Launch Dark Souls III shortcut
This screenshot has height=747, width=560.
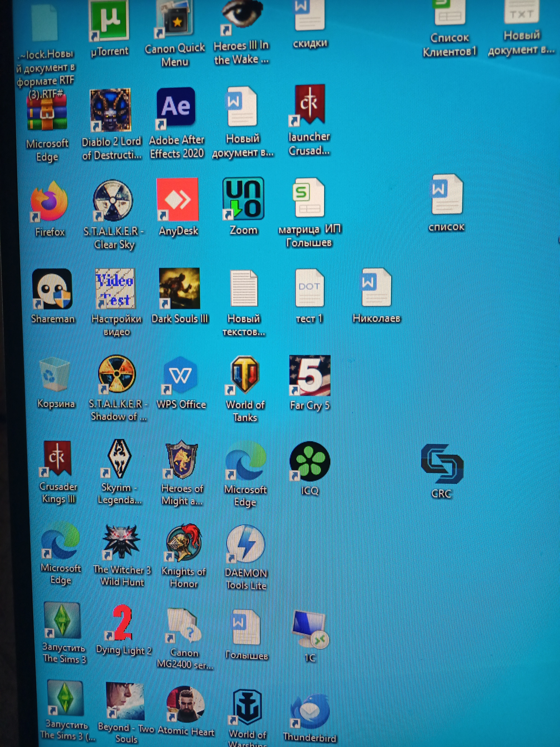(x=179, y=288)
